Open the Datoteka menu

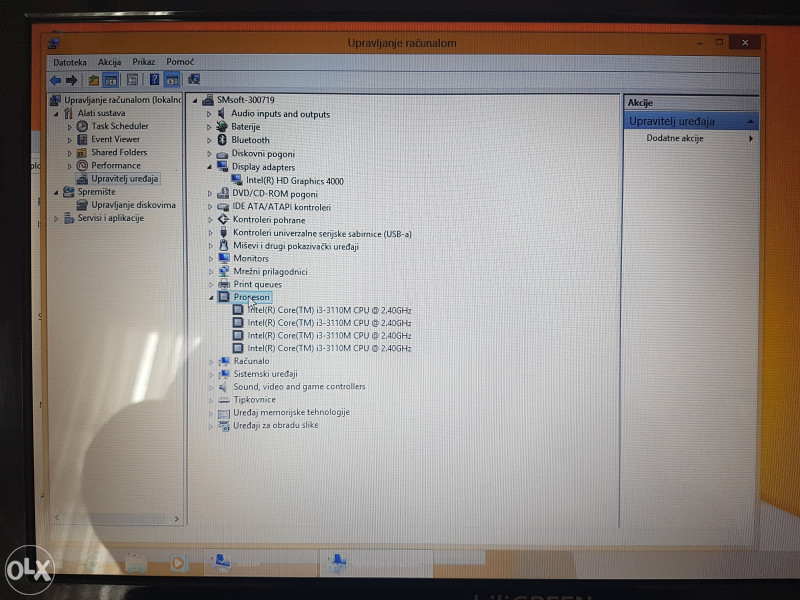[x=69, y=62]
